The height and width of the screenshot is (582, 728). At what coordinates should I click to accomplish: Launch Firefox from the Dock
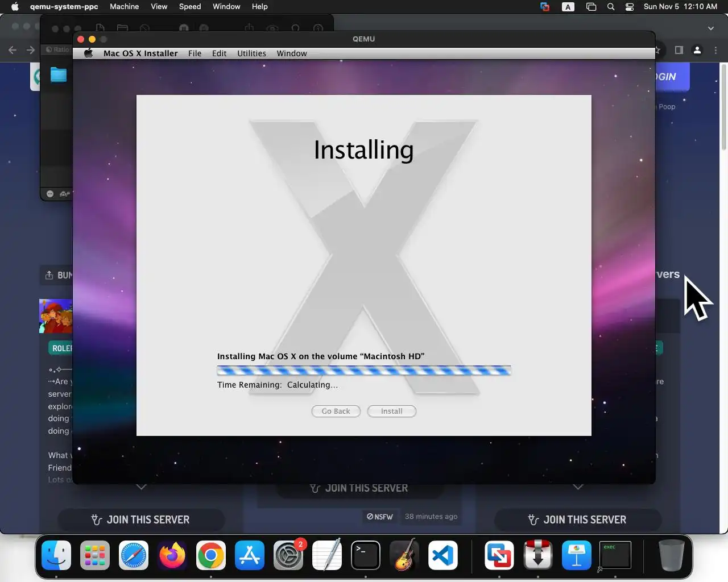pyautogui.click(x=172, y=555)
